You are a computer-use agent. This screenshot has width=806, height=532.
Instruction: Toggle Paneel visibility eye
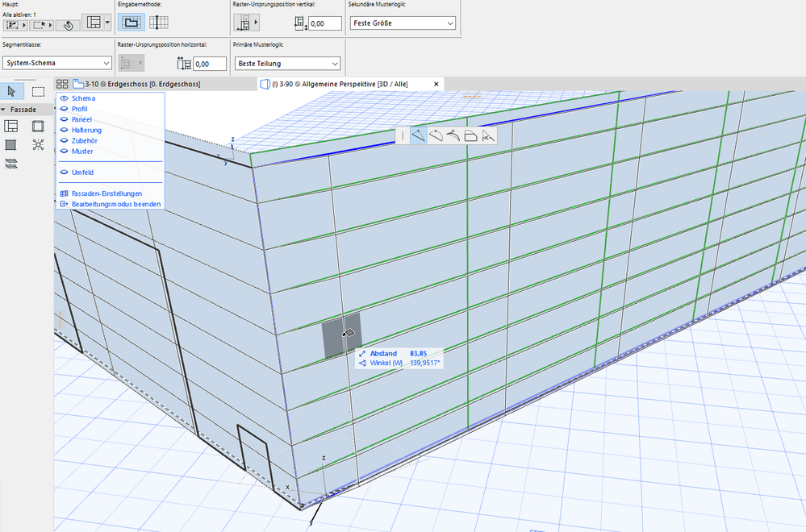pyautogui.click(x=64, y=119)
